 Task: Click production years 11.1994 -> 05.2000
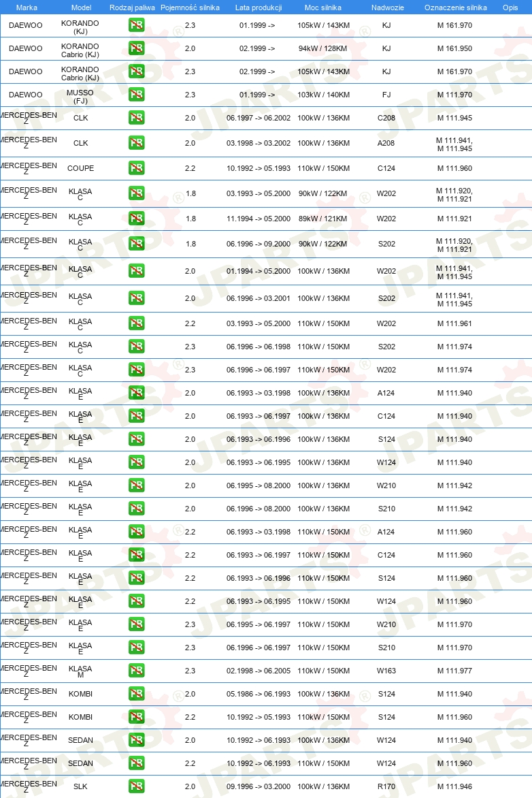[x=259, y=219]
